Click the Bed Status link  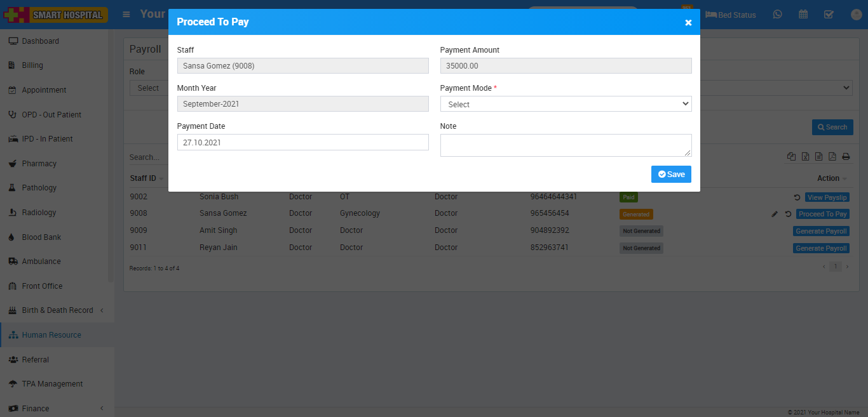[x=731, y=15]
